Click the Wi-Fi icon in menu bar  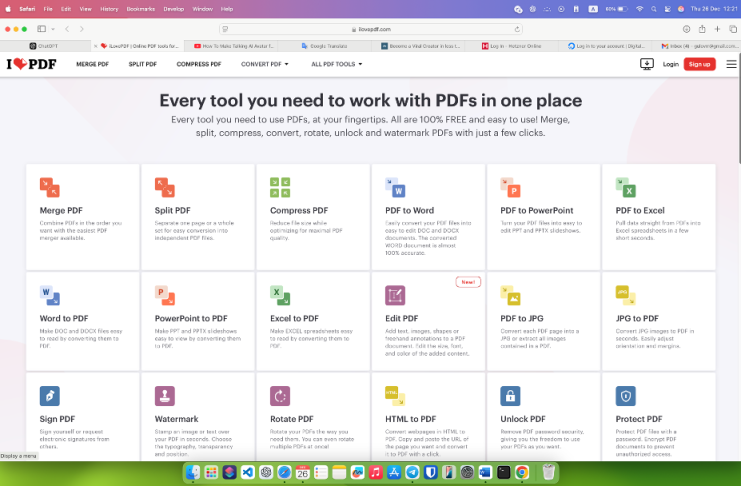[x=639, y=9]
